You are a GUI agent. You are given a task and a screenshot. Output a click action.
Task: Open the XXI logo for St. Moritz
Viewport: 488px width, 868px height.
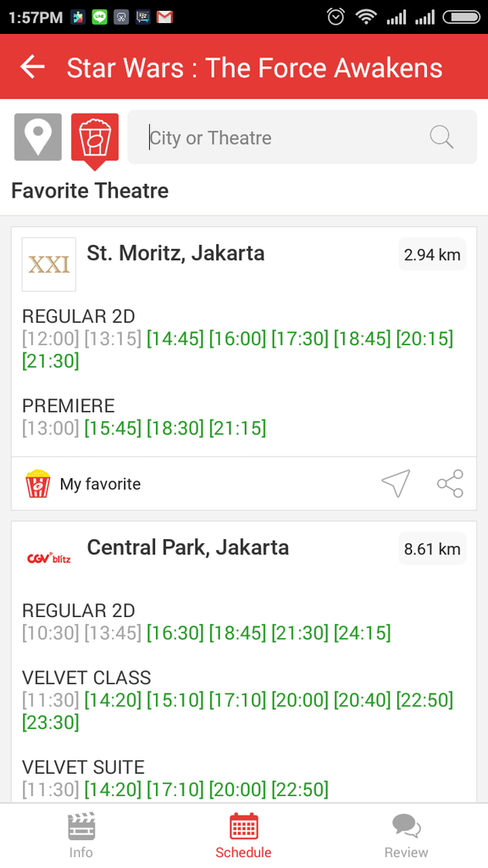48,264
